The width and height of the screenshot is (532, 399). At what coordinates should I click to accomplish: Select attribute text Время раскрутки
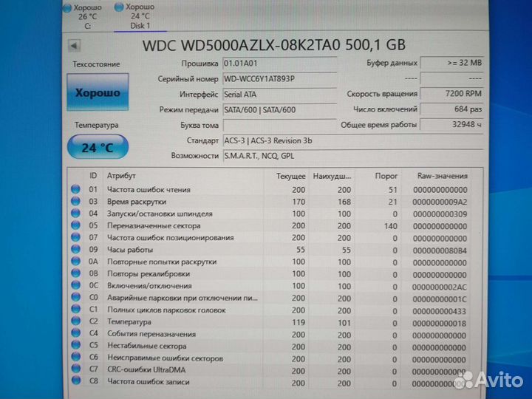pos(137,202)
